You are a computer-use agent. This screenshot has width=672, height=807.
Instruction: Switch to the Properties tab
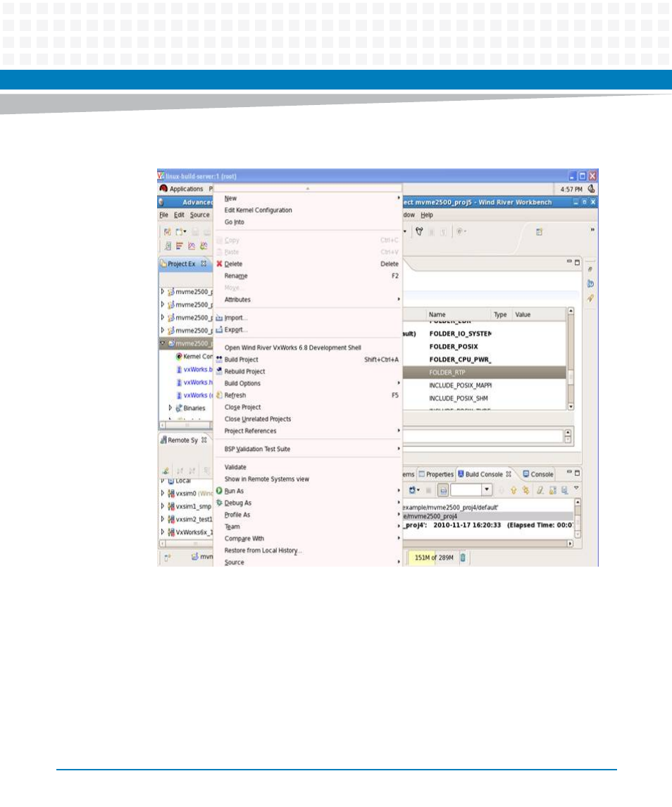pyautogui.click(x=436, y=474)
